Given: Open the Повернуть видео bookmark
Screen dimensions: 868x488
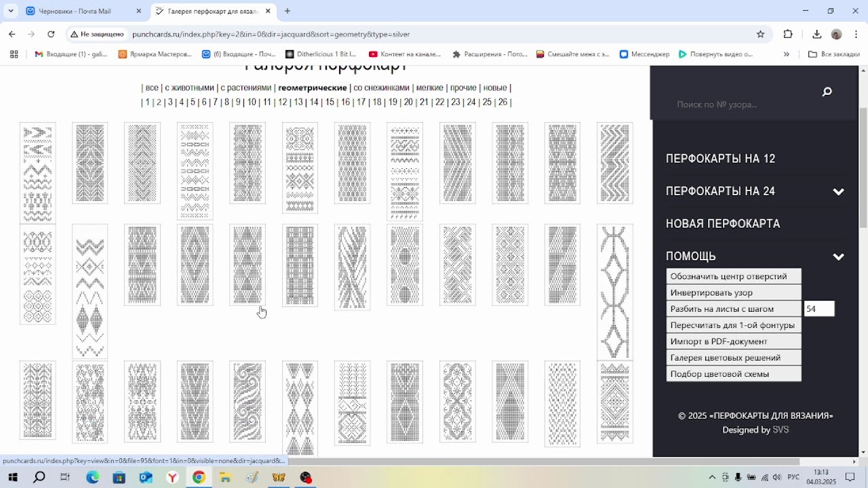Looking at the screenshot, I should [715, 54].
